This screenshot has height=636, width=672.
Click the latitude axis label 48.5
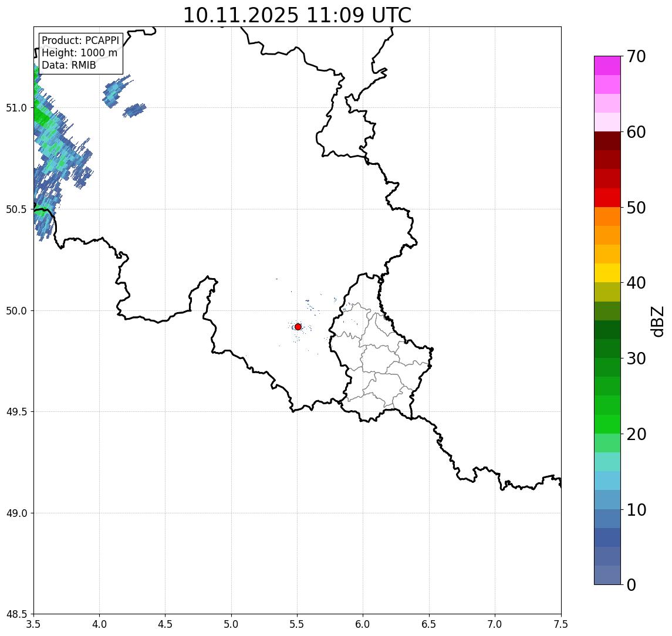click(16, 614)
